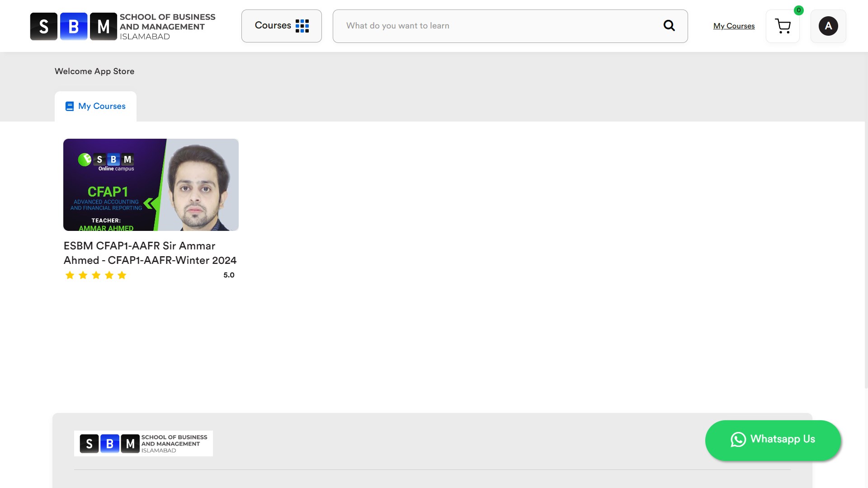Click the 5.0 rating score text
Viewport: 868px width, 488px height.
[229, 275]
